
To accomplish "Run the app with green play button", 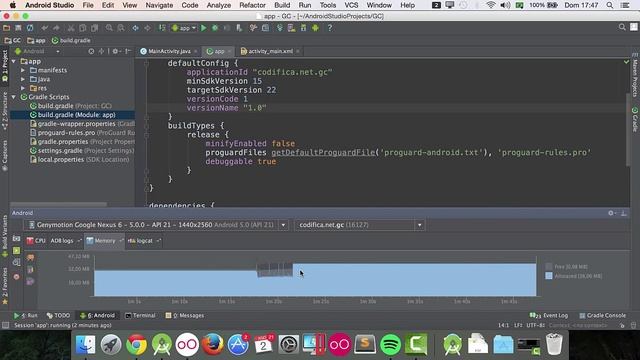I will point(203,28).
